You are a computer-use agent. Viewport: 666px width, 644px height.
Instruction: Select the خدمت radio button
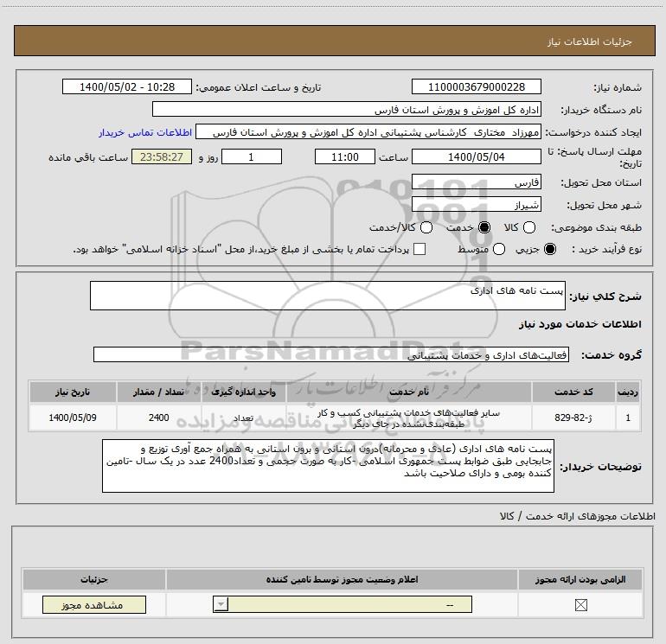click(484, 227)
